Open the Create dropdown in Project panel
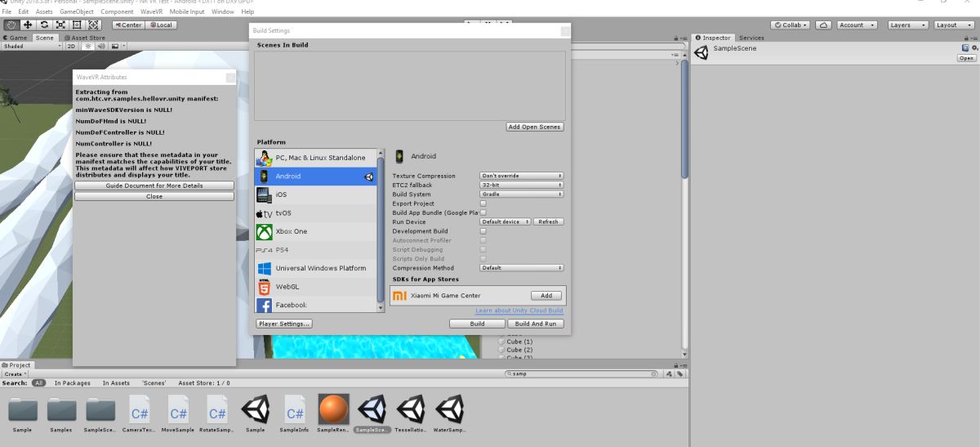The width and height of the screenshot is (980, 447). click(x=14, y=373)
